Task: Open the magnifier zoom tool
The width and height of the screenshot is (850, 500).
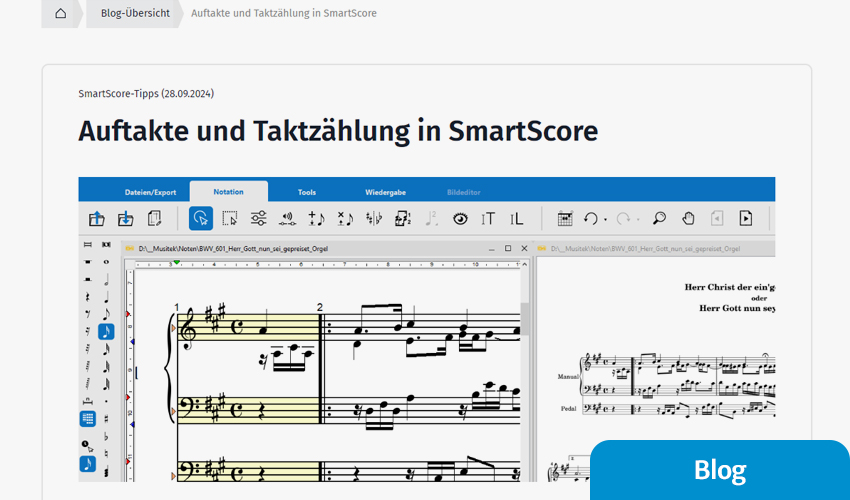Action: [x=659, y=218]
